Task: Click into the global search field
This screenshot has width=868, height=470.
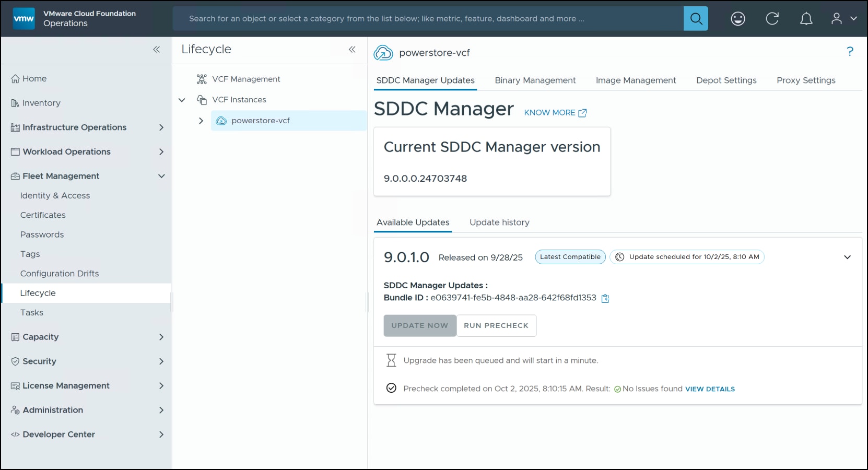Action: click(x=428, y=19)
